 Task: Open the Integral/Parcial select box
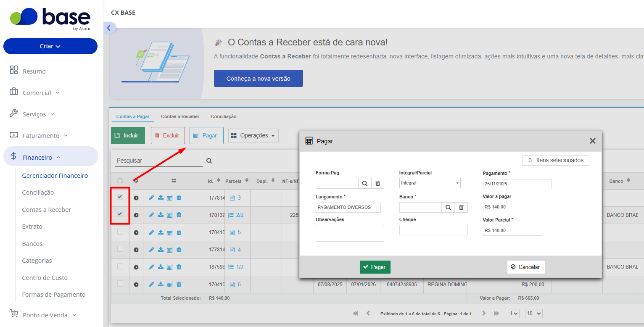tap(430, 183)
